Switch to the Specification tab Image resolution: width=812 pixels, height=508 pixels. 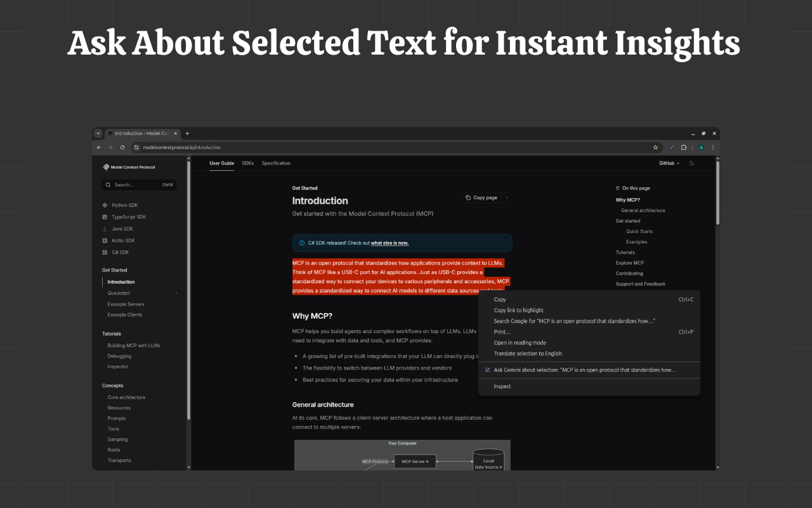point(276,163)
